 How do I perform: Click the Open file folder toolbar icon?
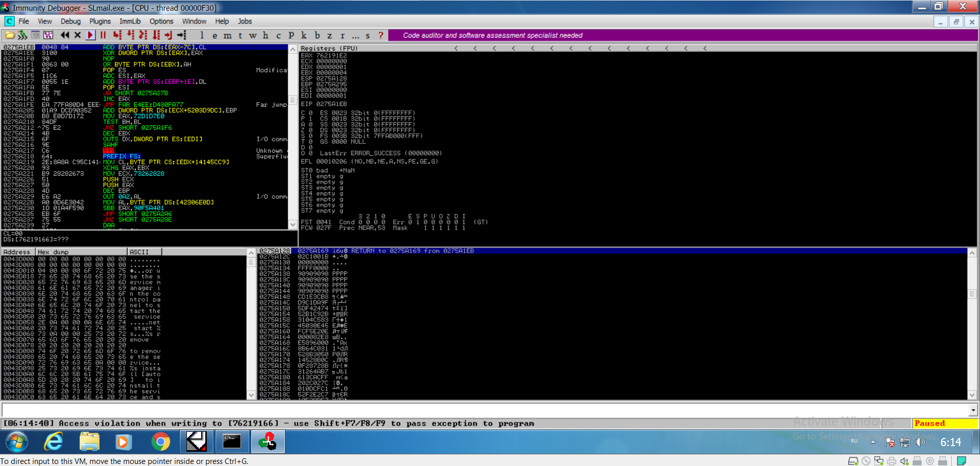click(x=10, y=35)
